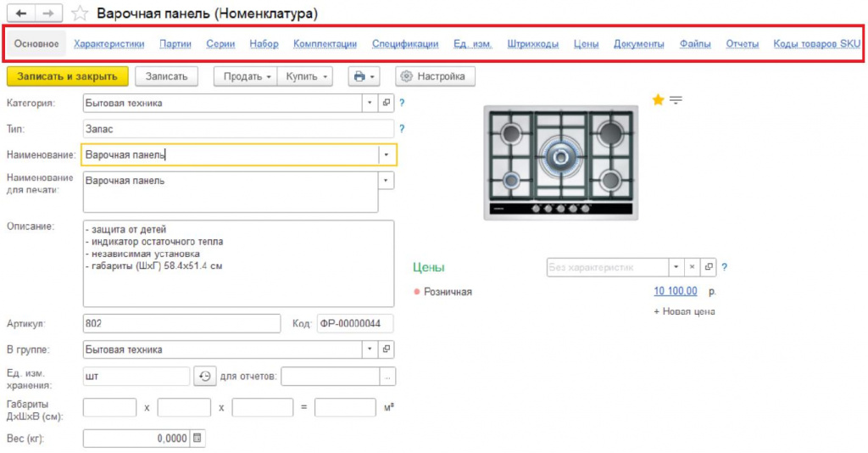Click the Записать button
This screenshot has height=453, width=868.
[x=167, y=76]
